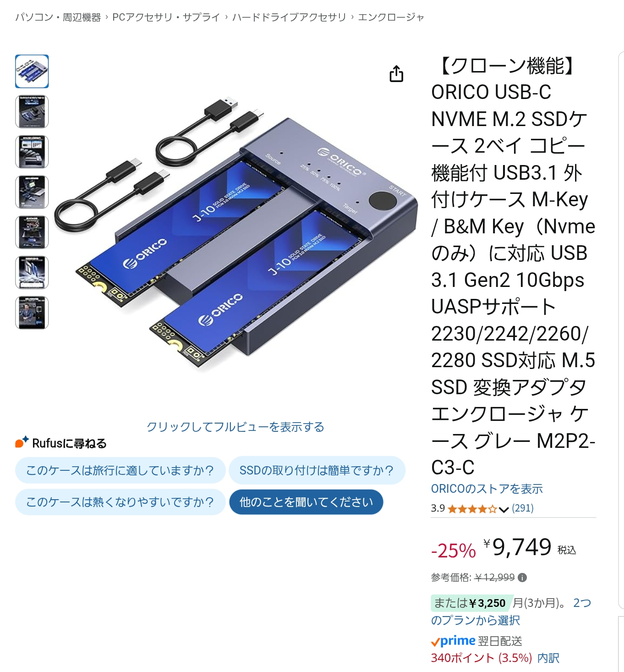Click the share icon above product image
This screenshot has height=672, width=624.
tap(396, 74)
